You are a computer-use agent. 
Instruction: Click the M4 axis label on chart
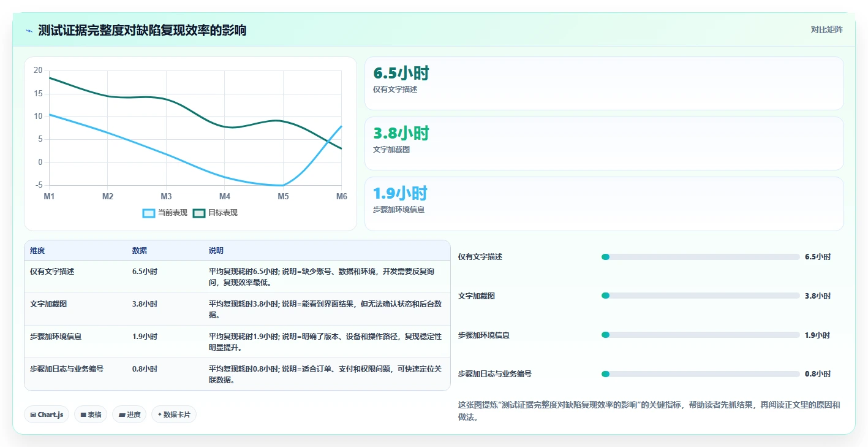coord(225,196)
